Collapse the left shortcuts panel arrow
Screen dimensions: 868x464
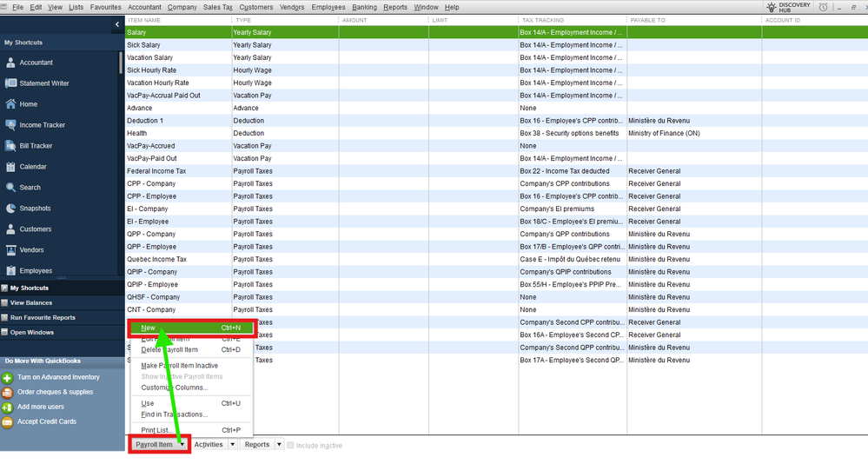click(x=117, y=25)
